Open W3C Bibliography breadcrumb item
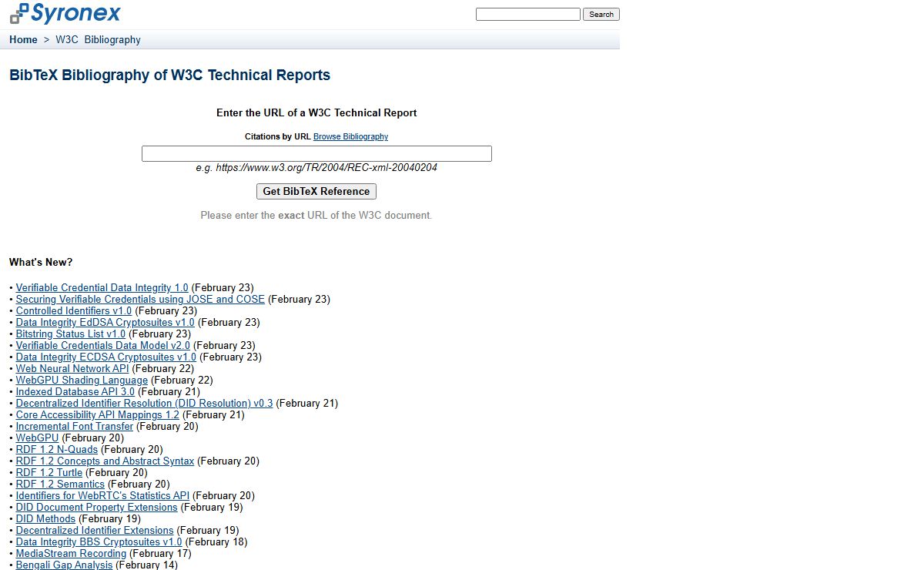Image resolution: width=924 pixels, height=570 pixels. click(98, 40)
